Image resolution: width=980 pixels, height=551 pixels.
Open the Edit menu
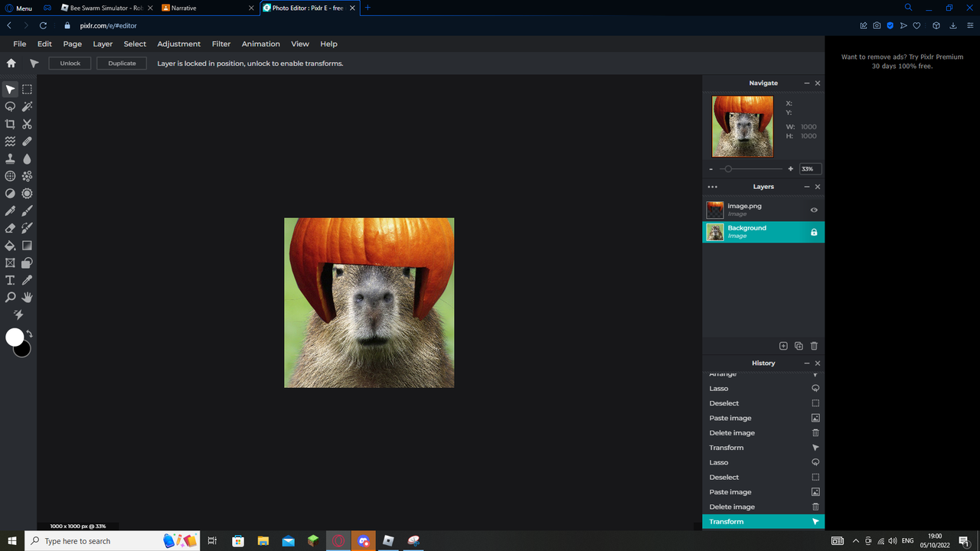click(44, 44)
